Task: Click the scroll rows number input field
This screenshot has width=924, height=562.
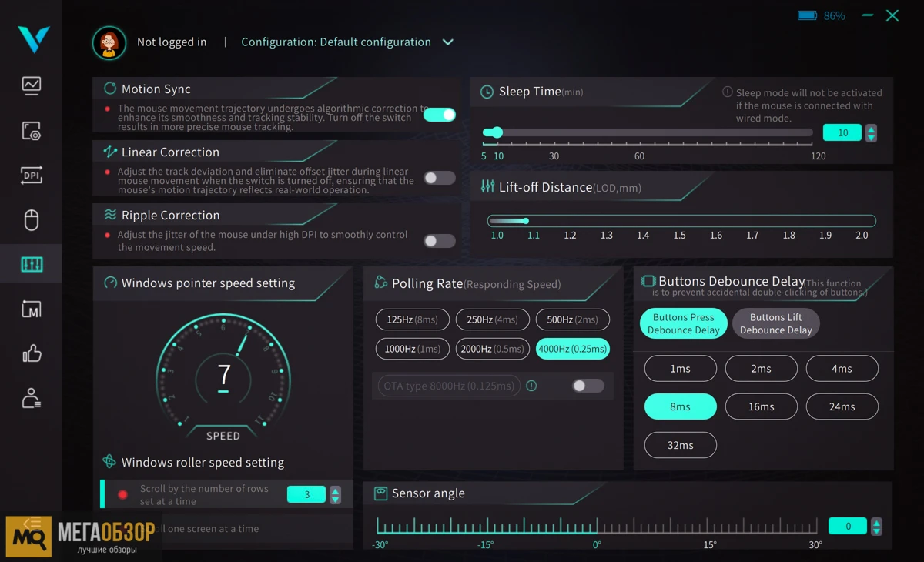Action: [306, 494]
